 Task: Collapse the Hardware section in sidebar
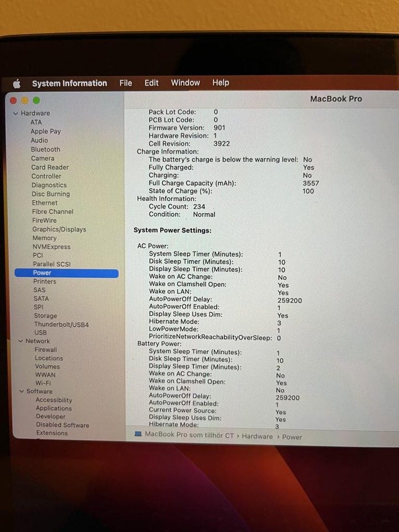16,114
